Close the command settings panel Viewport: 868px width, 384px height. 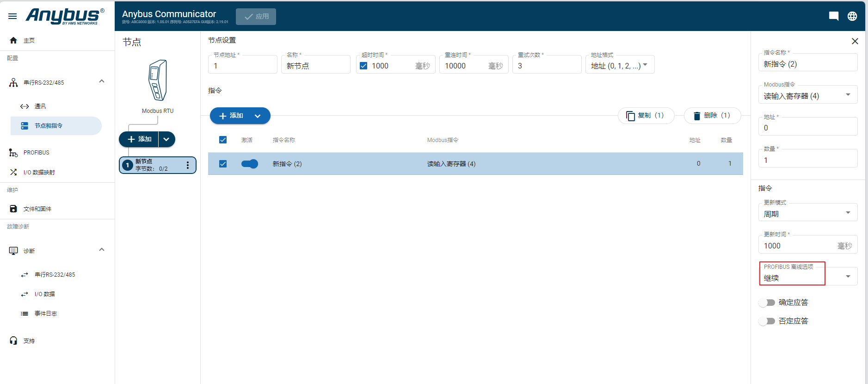pyautogui.click(x=855, y=41)
